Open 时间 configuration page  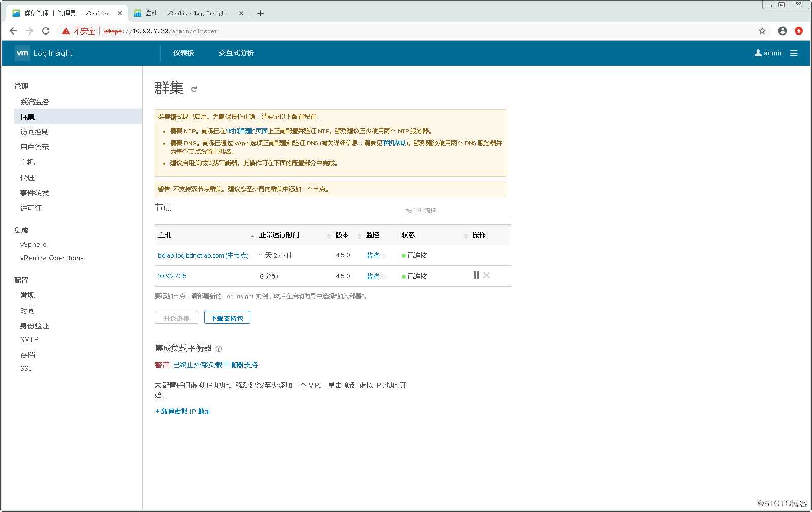click(x=27, y=311)
